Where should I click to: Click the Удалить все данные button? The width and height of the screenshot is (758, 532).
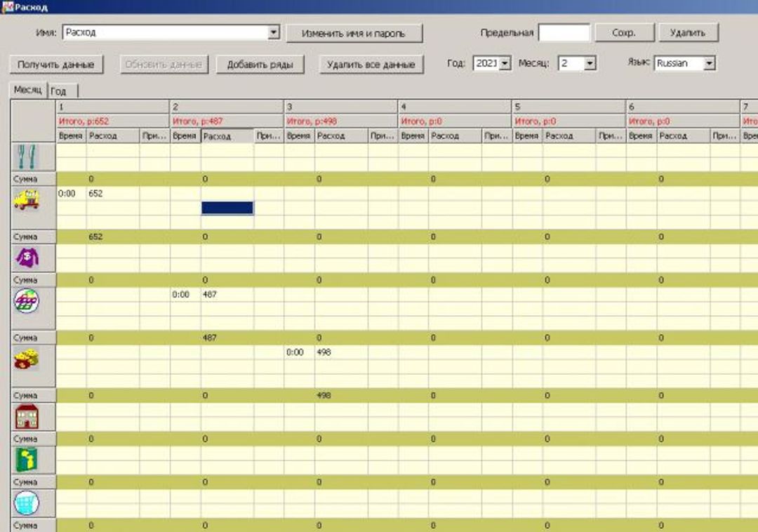coord(371,65)
